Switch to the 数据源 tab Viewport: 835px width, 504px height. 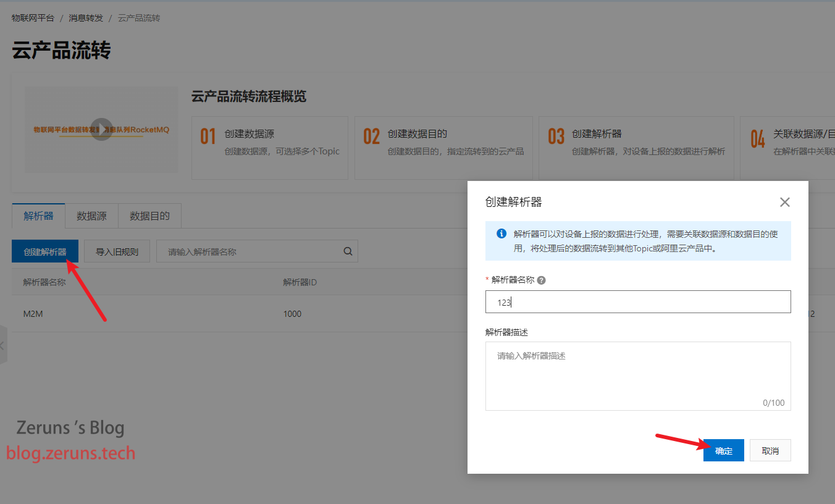coord(91,216)
